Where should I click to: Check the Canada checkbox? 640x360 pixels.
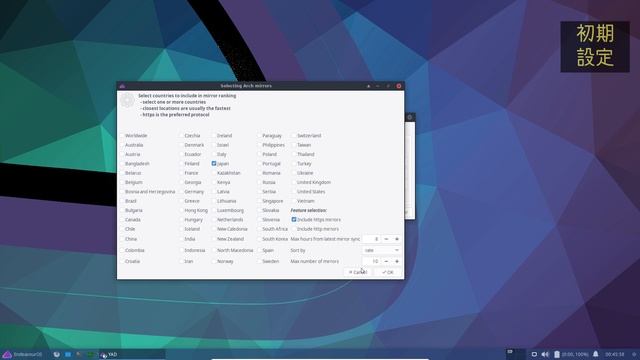(x=122, y=220)
